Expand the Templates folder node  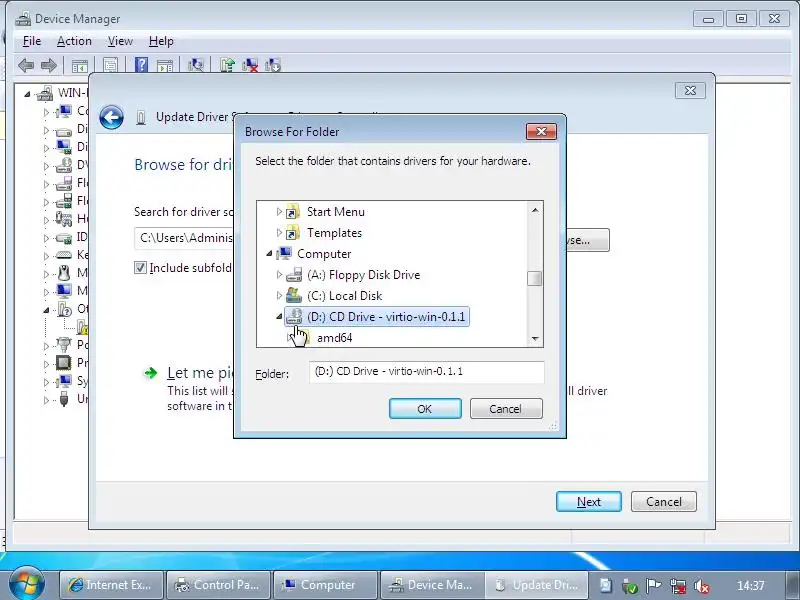point(279,233)
